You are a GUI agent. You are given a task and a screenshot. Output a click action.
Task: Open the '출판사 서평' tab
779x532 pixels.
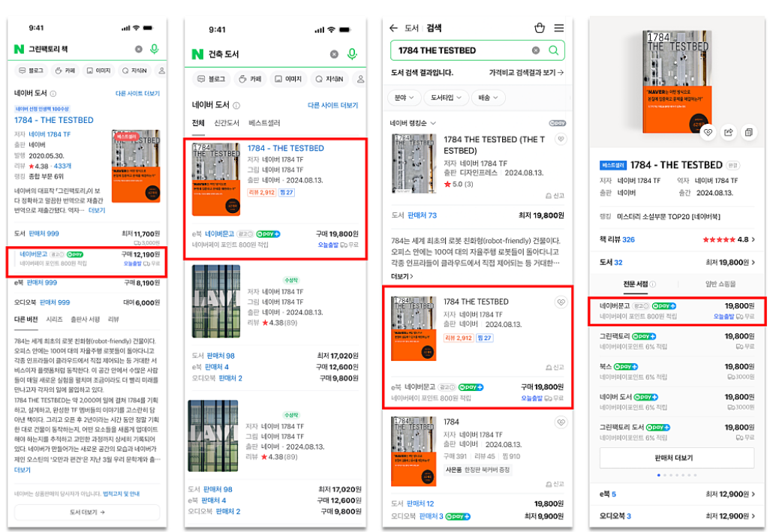85,320
